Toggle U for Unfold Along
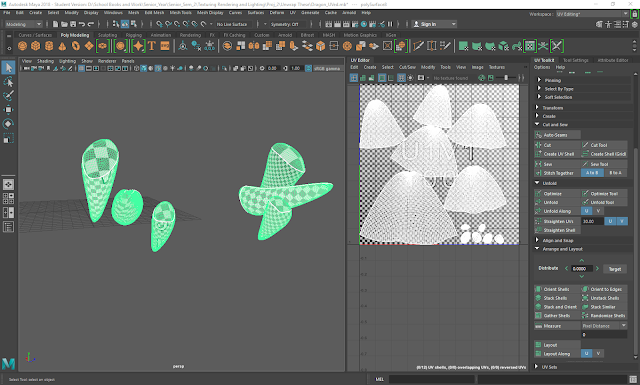640x385 pixels. 587,211
